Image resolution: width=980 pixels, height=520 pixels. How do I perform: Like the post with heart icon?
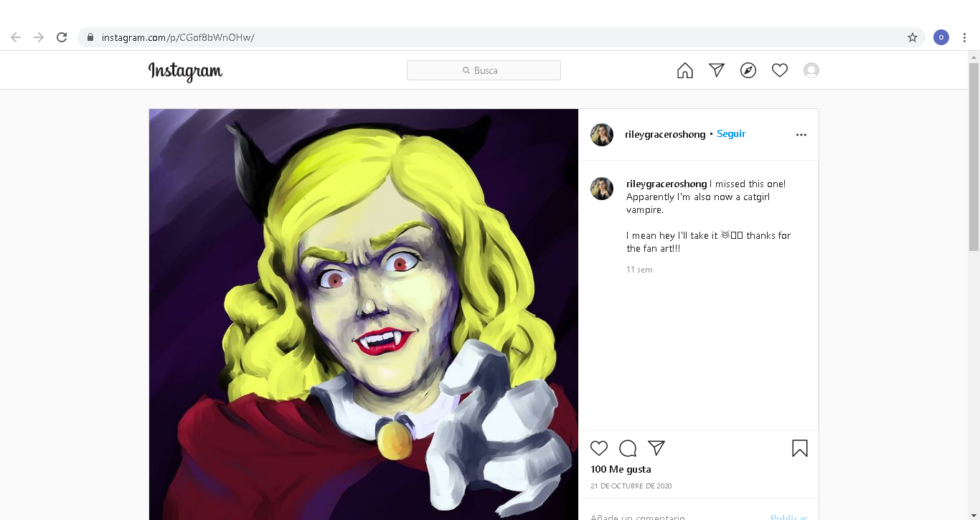pyautogui.click(x=599, y=448)
